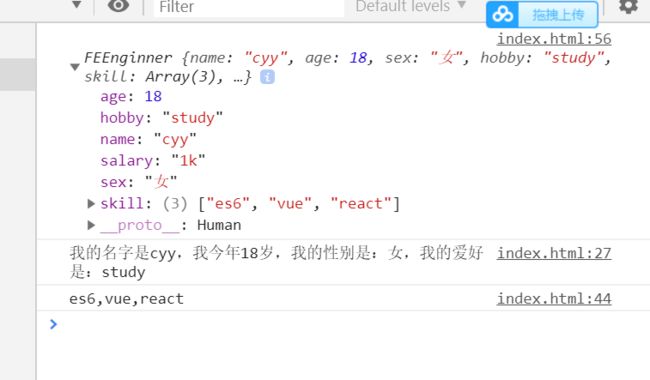Select the name: "cyy" property row
The height and width of the screenshot is (380, 650).
tap(148, 140)
